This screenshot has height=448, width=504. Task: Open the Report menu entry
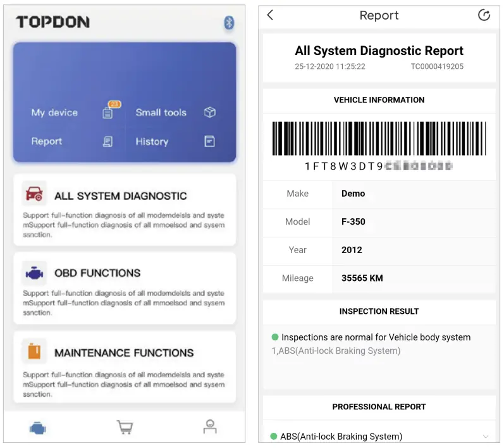47,141
